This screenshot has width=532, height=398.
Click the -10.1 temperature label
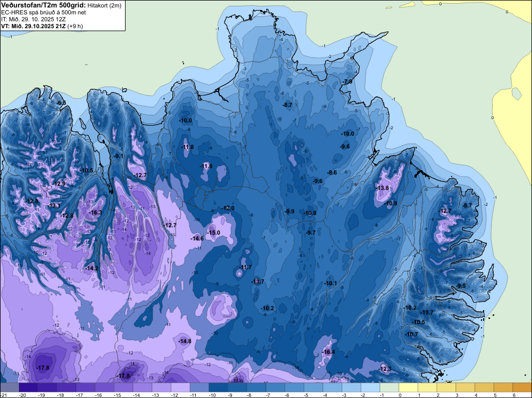pyautogui.click(x=330, y=283)
